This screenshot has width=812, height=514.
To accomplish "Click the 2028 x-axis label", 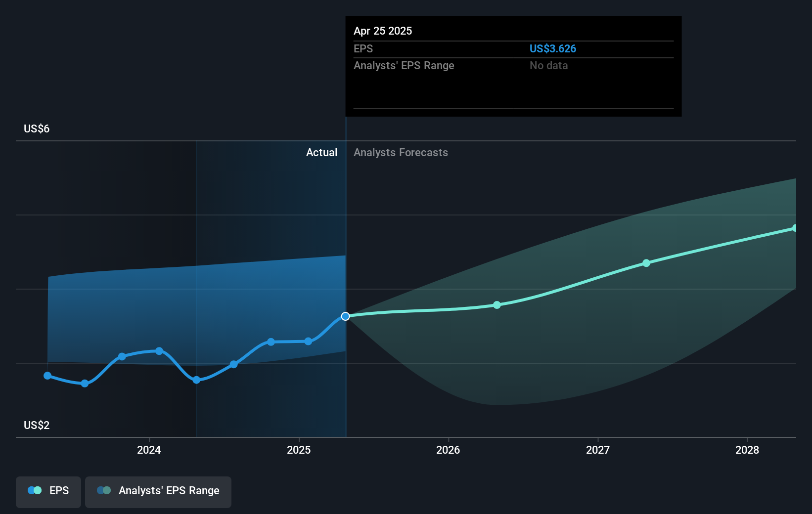I will [x=747, y=450].
